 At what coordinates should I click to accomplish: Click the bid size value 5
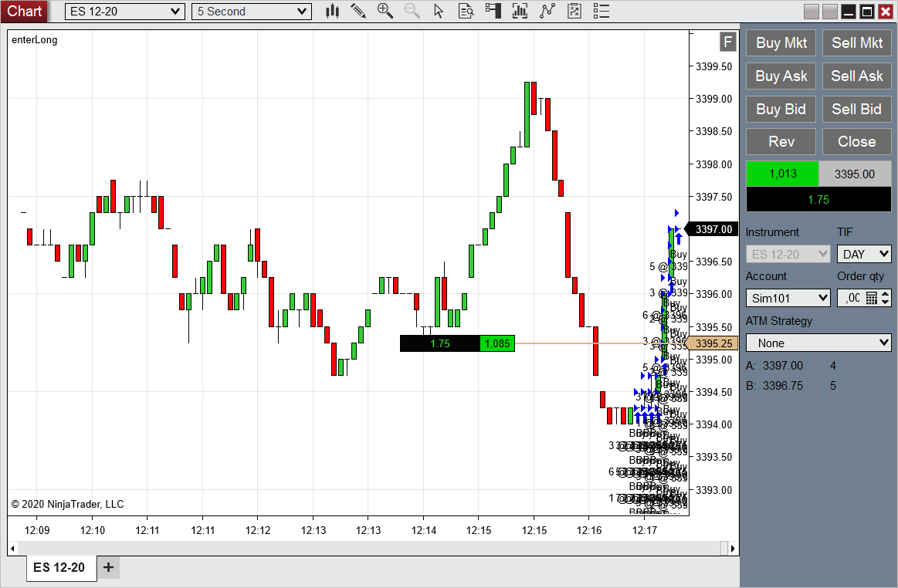(x=833, y=386)
